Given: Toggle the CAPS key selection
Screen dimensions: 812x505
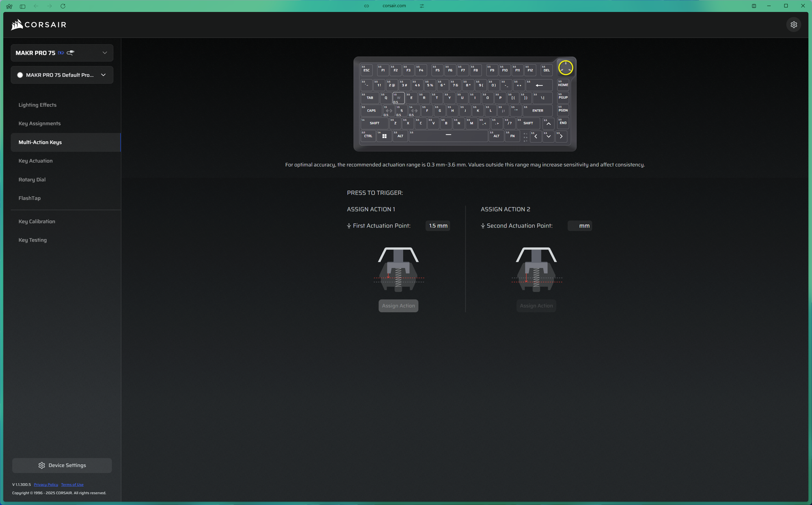Looking at the screenshot, I should pyautogui.click(x=371, y=110).
